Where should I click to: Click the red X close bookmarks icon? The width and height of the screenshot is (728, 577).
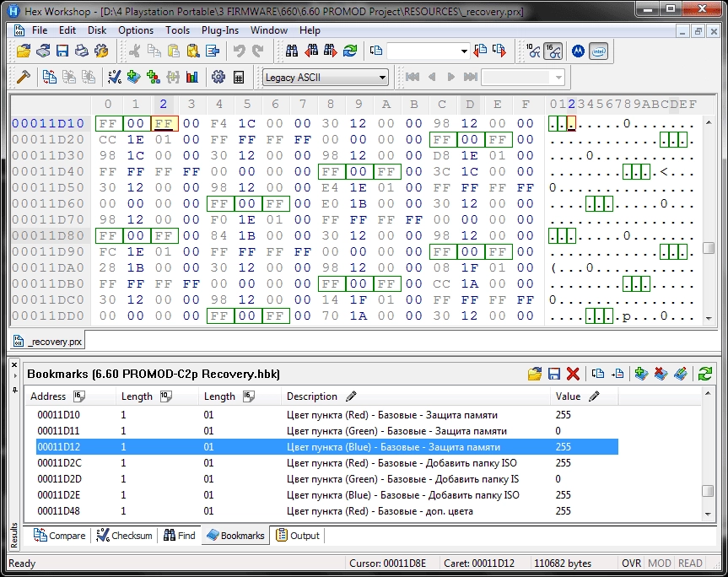[573, 374]
